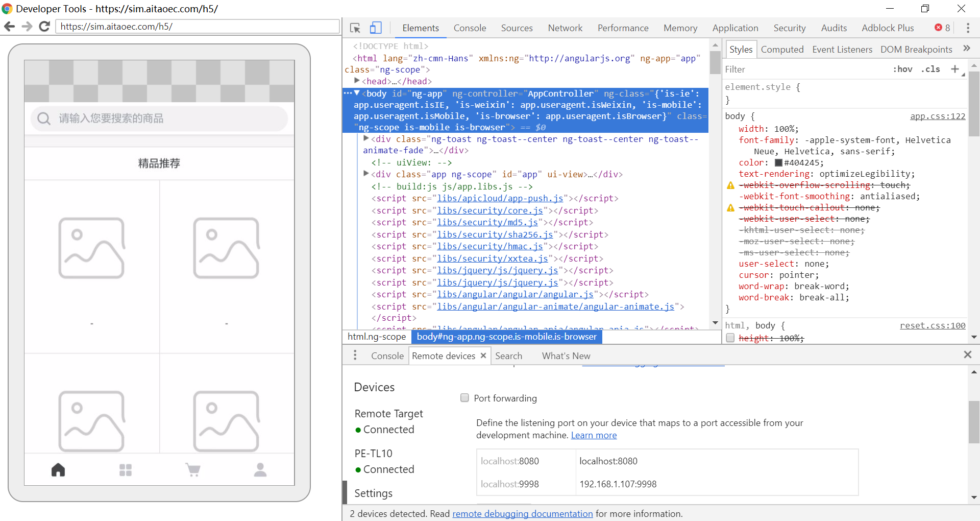Tap the home icon in mobile preview
This screenshot has height=521, width=980.
click(x=58, y=470)
